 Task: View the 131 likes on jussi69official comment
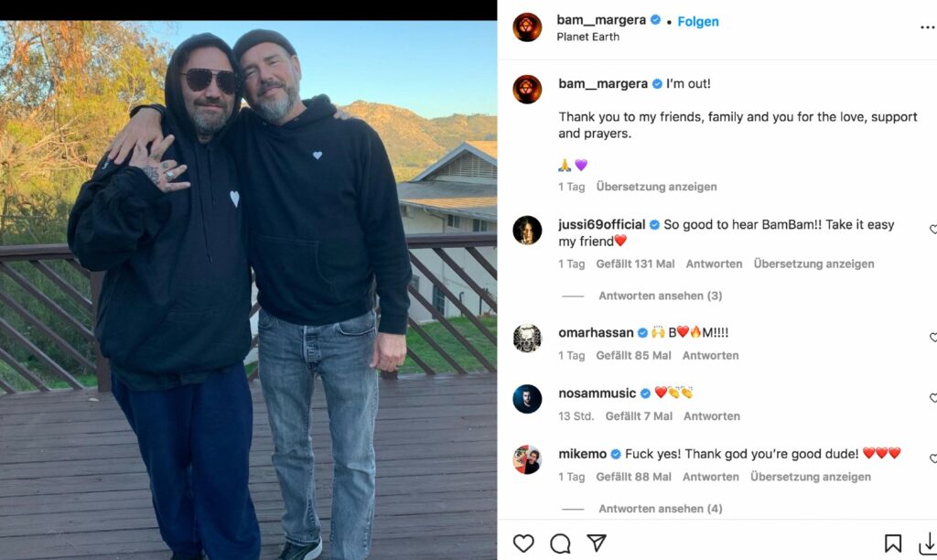(635, 264)
